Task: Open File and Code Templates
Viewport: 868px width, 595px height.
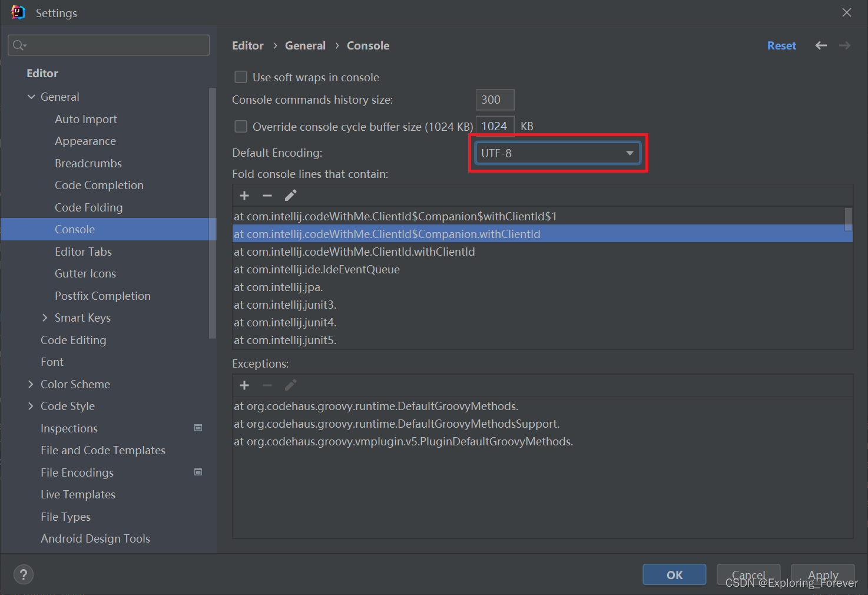Action: (103, 450)
